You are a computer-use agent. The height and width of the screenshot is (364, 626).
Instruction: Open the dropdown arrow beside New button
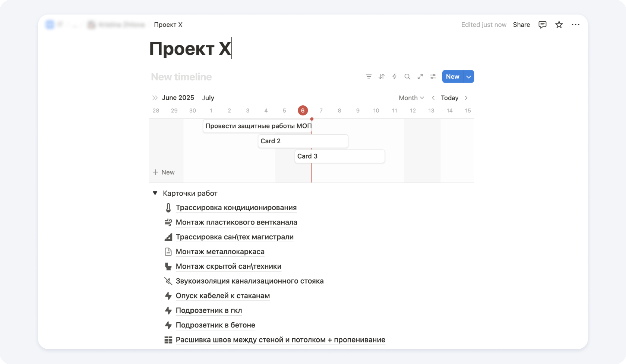tap(468, 77)
